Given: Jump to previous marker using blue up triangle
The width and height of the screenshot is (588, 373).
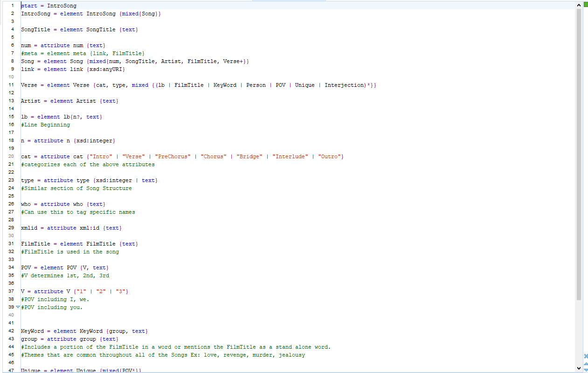Looking at the screenshot, I should [x=586, y=363].
